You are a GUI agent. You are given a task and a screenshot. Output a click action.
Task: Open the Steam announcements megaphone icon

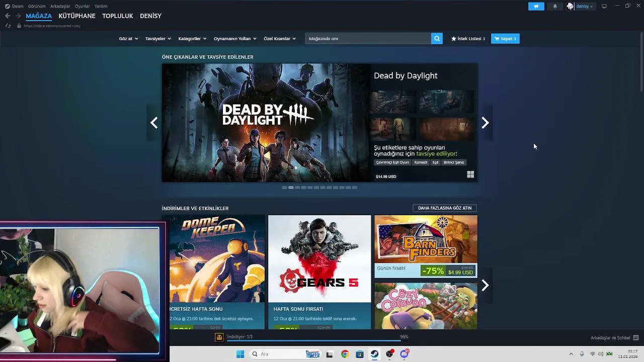click(x=536, y=6)
